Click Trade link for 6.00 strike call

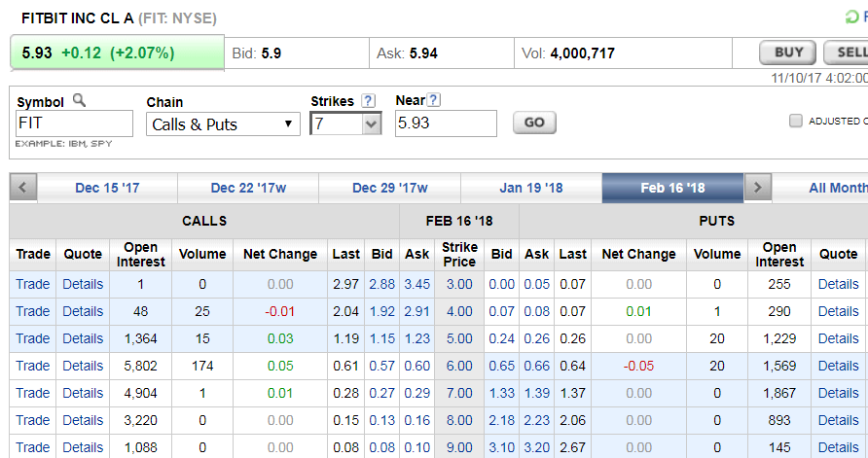[x=33, y=366]
